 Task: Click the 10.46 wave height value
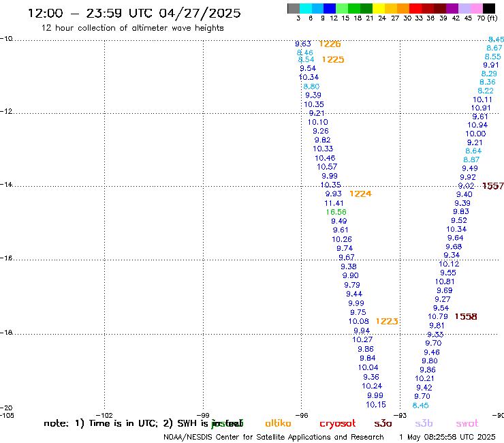tap(325, 158)
